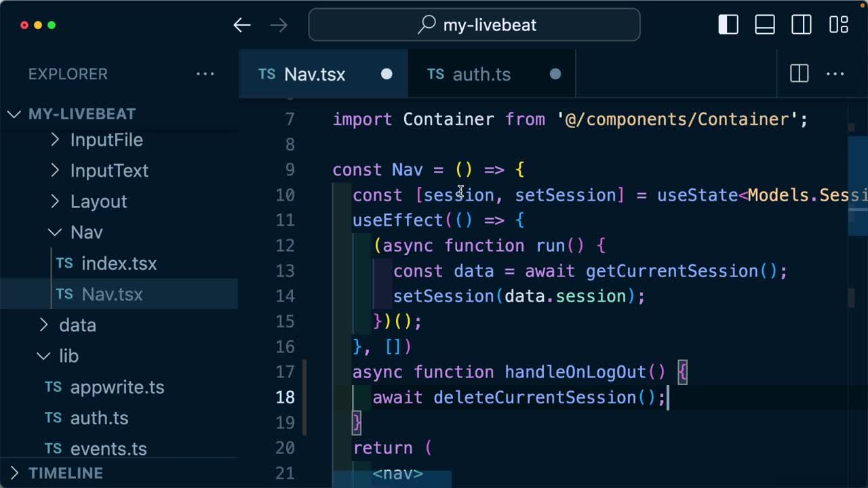The image size is (868, 488).
Task: Expand the TIMELINE section
Action: [65, 473]
